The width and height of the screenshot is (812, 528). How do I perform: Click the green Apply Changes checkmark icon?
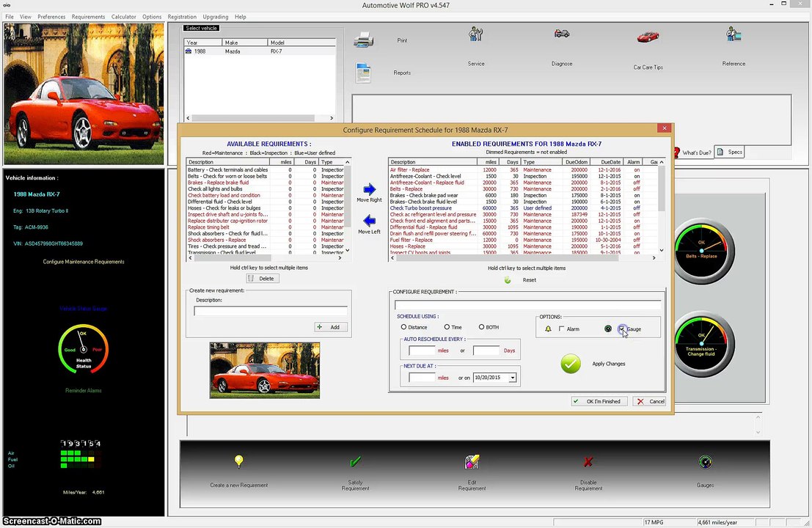pyautogui.click(x=570, y=364)
